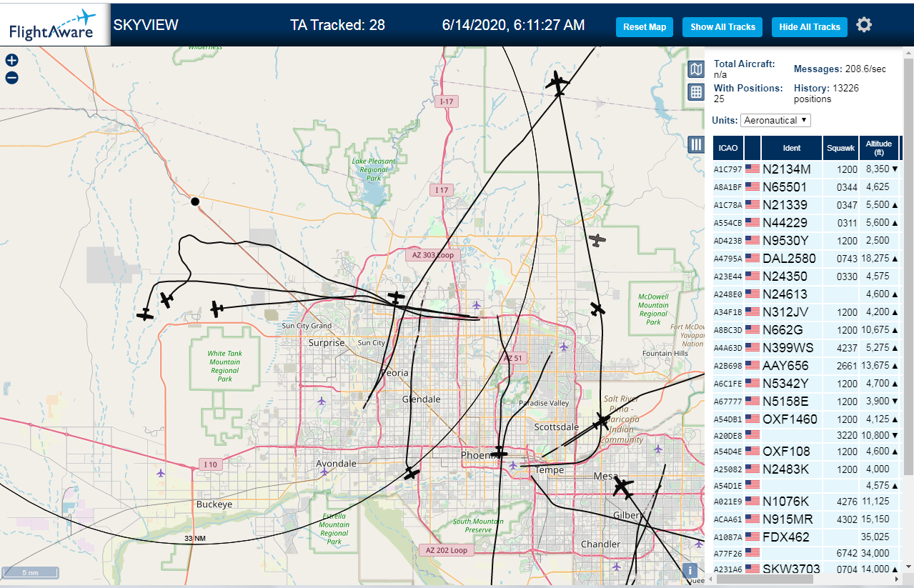
Task: Click the Show All Tracks button
Action: click(x=722, y=27)
